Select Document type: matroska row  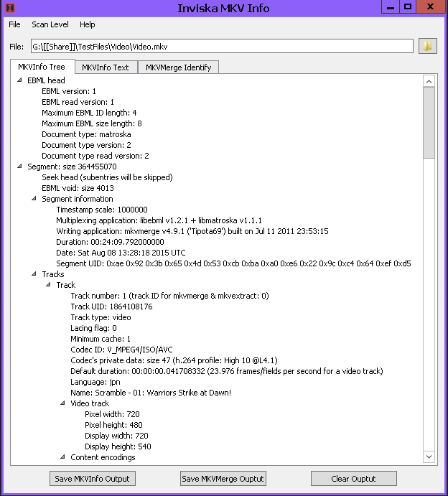coord(86,134)
